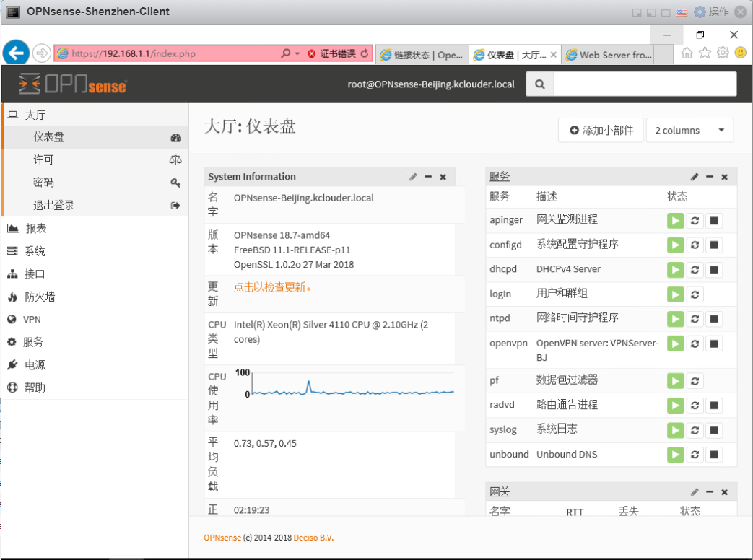Click the OPNsense logo
This screenshot has width=753, height=560.
72,84
